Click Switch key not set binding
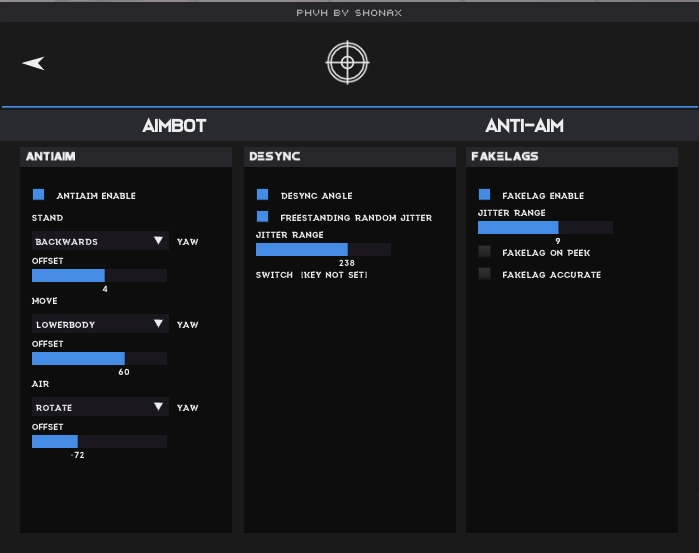 point(312,275)
